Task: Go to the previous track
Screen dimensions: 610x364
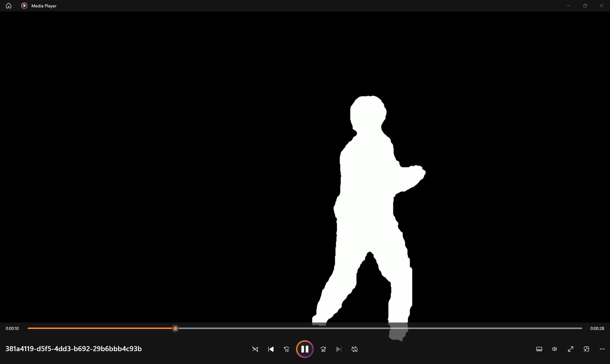Action: pos(271,349)
